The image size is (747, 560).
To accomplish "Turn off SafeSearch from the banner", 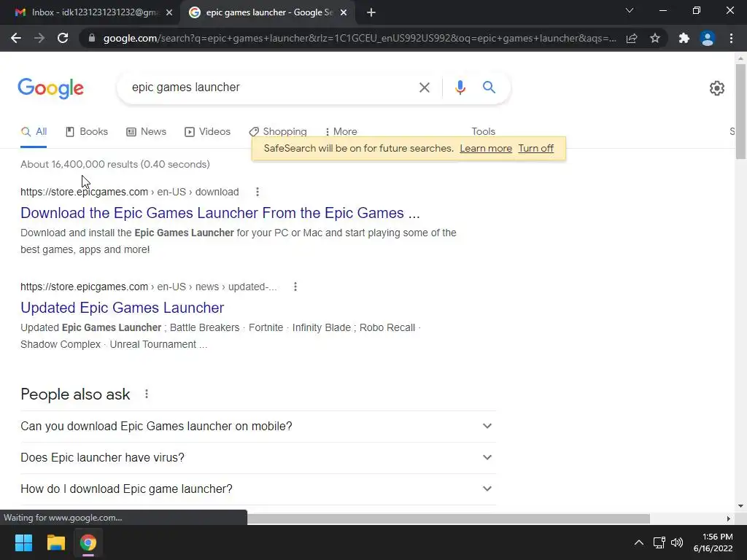I will (535, 149).
